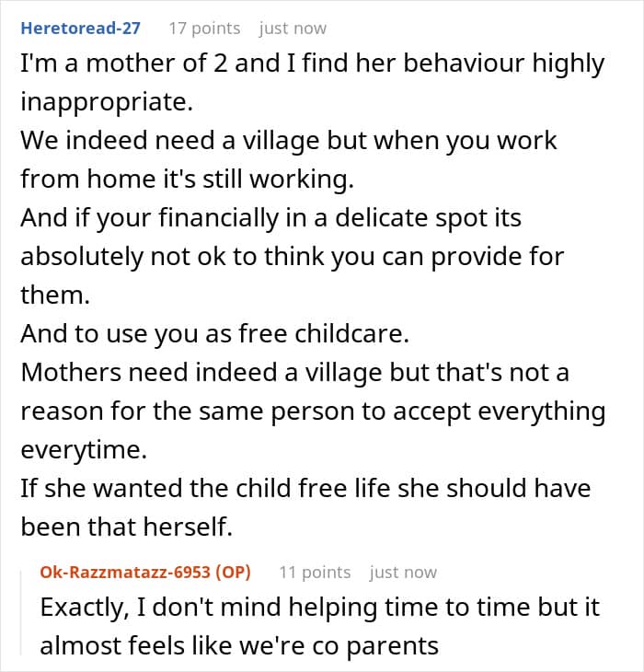644x672 pixels.
Task: Open the Heretoread-27 user profile
Action: point(80,28)
